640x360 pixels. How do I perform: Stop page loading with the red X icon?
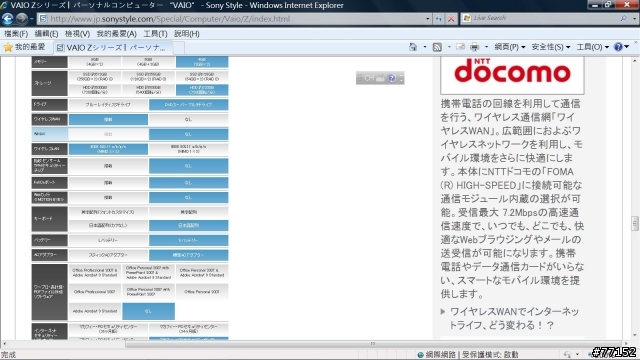pyautogui.click(x=451, y=19)
